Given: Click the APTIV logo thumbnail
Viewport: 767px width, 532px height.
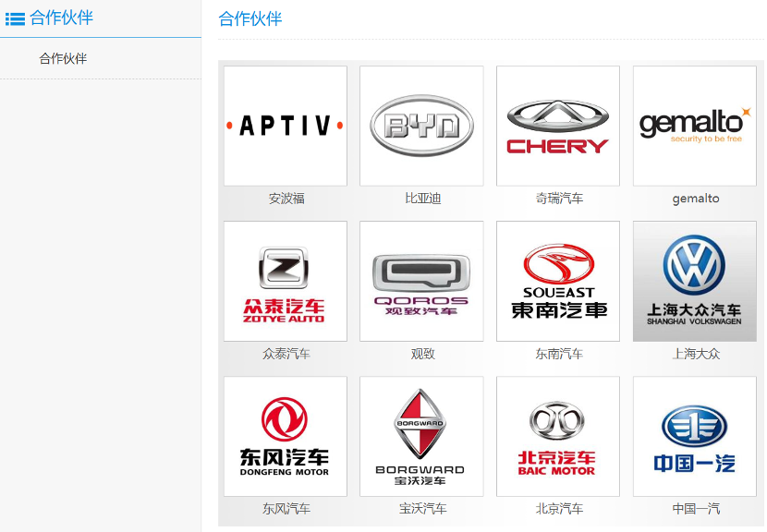Looking at the screenshot, I should click(x=286, y=126).
